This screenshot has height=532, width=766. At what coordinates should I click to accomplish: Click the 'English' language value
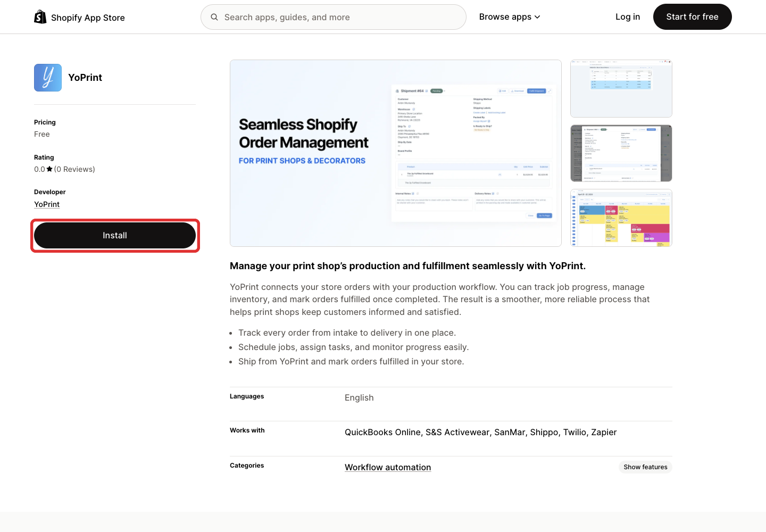pos(359,398)
